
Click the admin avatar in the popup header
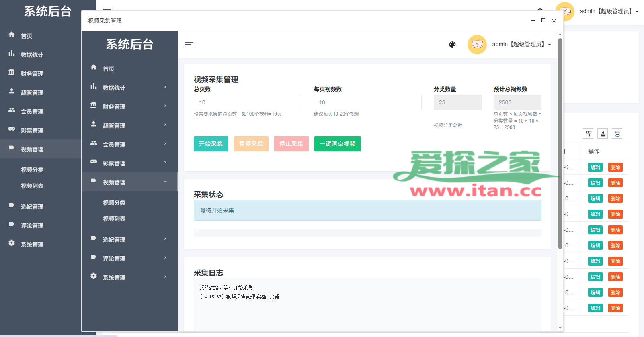pyautogui.click(x=477, y=45)
